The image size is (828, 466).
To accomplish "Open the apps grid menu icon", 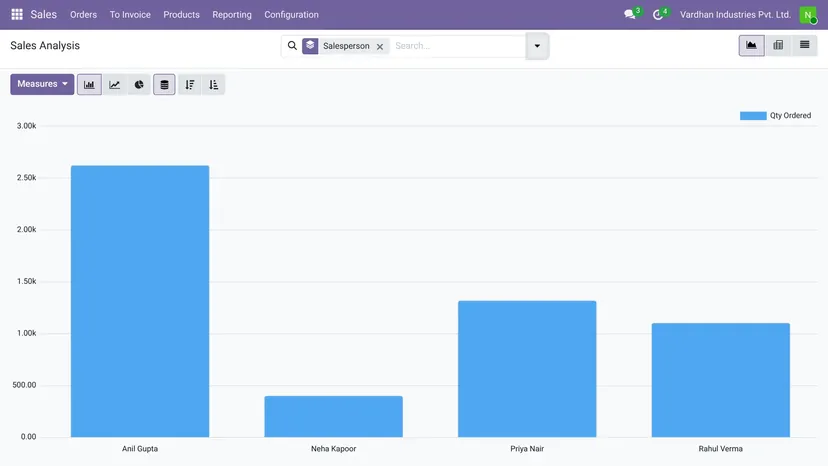I will coord(17,14).
